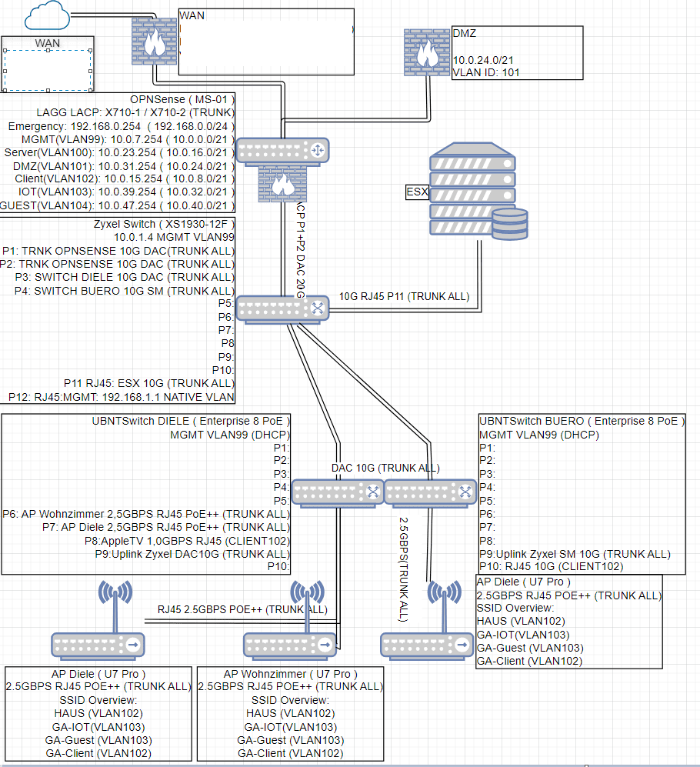
Task: Select the 'P6: AP Wohnzimmer 2,5GBPS RJ45 PoE++' line
Action: 146,514
